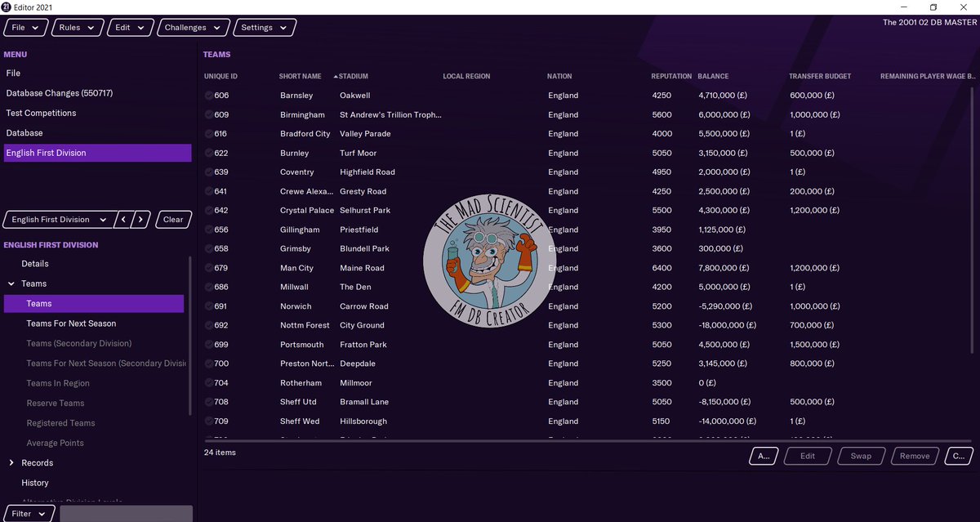Open the File dropdown menu

click(25, 28)
